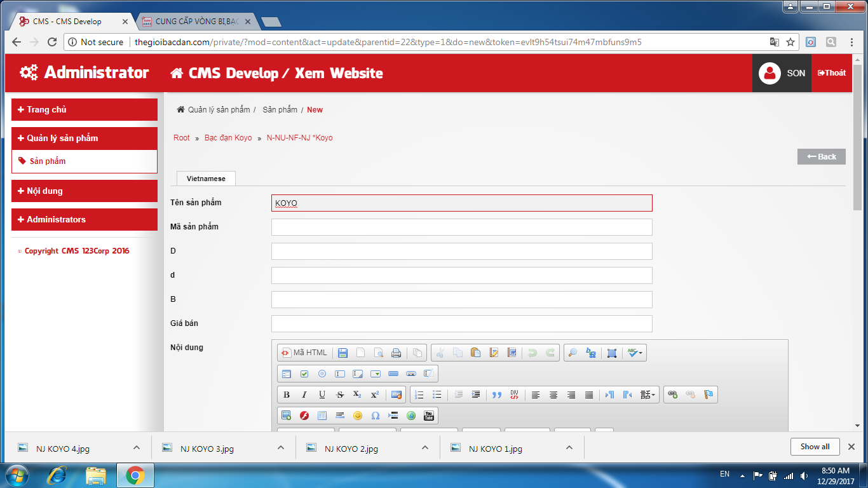Image resolution: width=868 pixels, height=488 pixels.
Task: Insert a form button element
Action: tap(393, 374)
